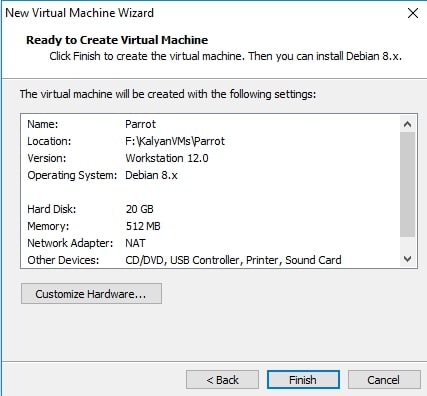Cancel the New Virtual Machine Wizard
Image resolution: width=427 pixels, height=396 pixels.
tap(384, 380)
